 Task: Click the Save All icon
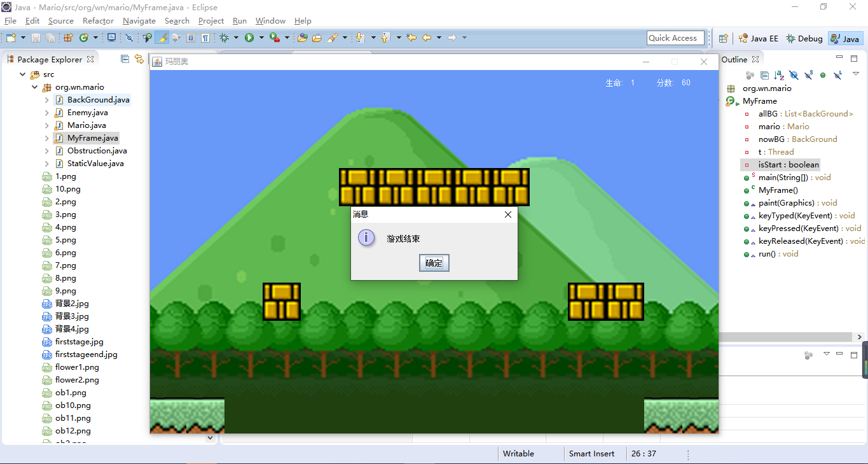pyautogui.click(x=50, y=38)
